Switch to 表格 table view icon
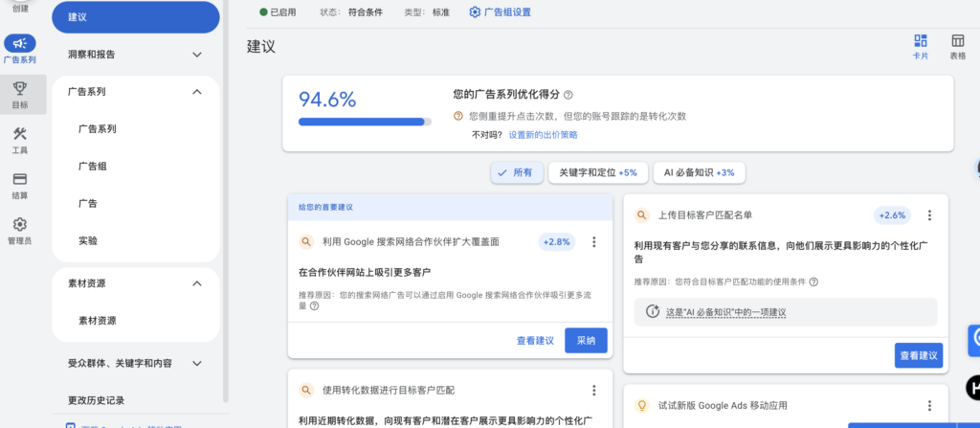The width and height of the screenshot is (980, 428). point(957,40)
